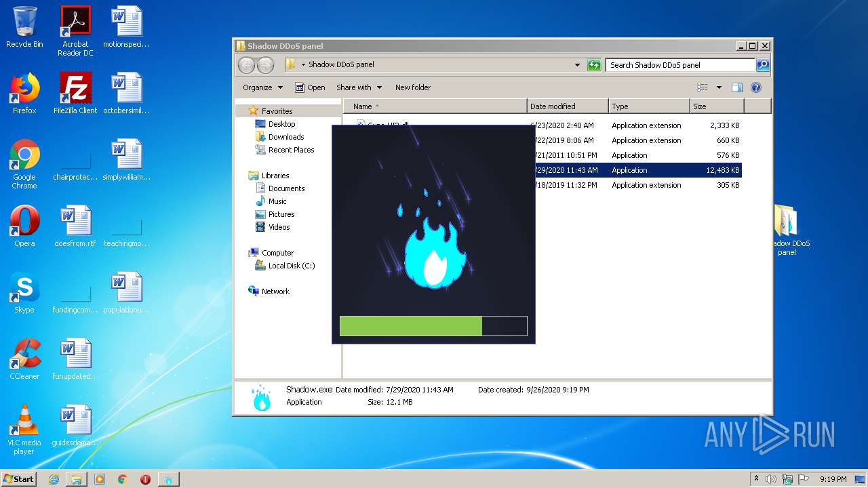Screen dimensions: 868x488
Task: Open Skype desktop icon
Action: (x=24, y=293)
